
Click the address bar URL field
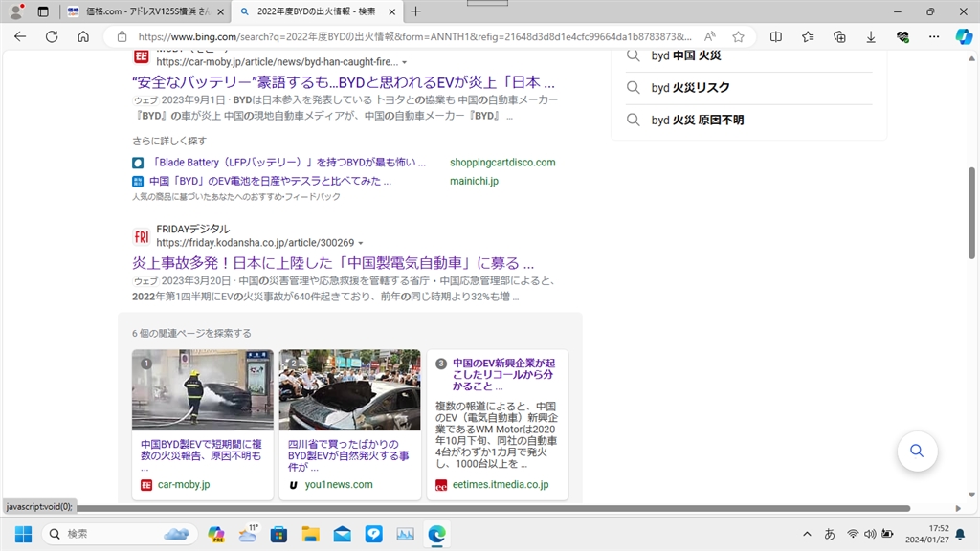pyautogui.click(x=414, y=37)
